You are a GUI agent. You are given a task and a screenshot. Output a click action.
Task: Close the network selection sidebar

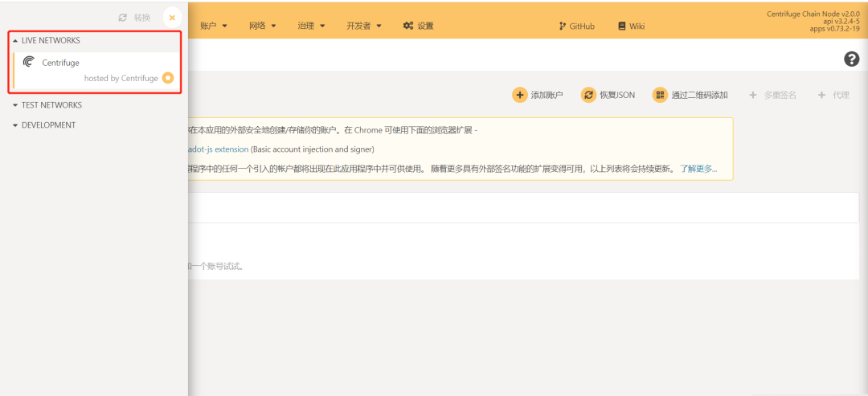(172, 18)
